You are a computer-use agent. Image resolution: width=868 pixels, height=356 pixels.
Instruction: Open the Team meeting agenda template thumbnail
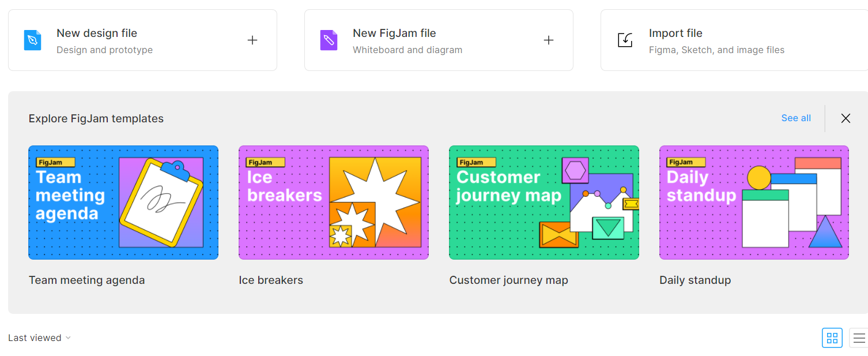pos(123,203)
